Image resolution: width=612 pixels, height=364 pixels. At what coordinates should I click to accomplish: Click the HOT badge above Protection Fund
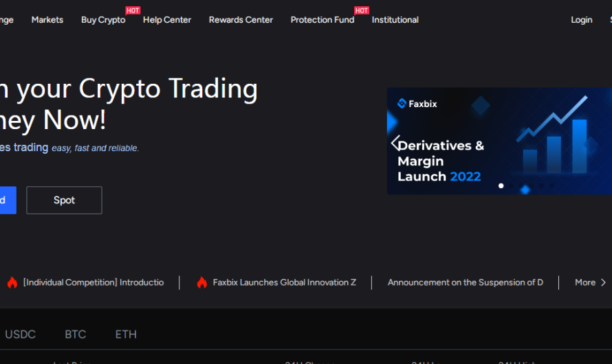(362, 11)
